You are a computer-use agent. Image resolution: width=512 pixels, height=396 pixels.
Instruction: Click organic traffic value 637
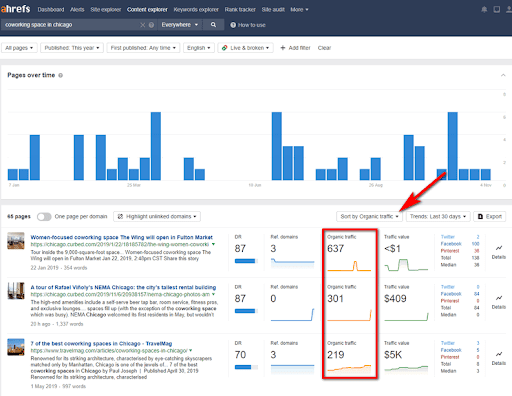coord(335,249)
